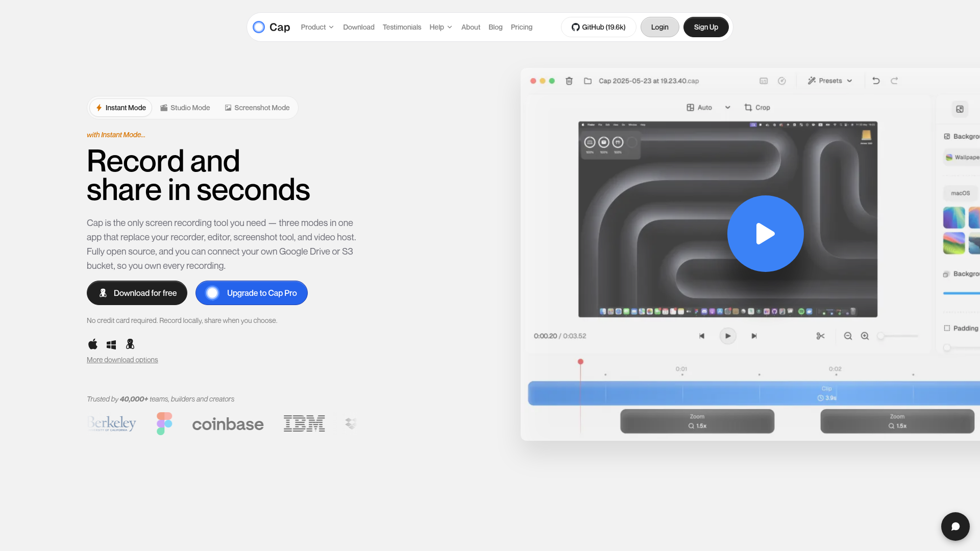Click the red playhead marker on timeline
The height and width of the screenshot is (551, 980).
coord(580,362)
